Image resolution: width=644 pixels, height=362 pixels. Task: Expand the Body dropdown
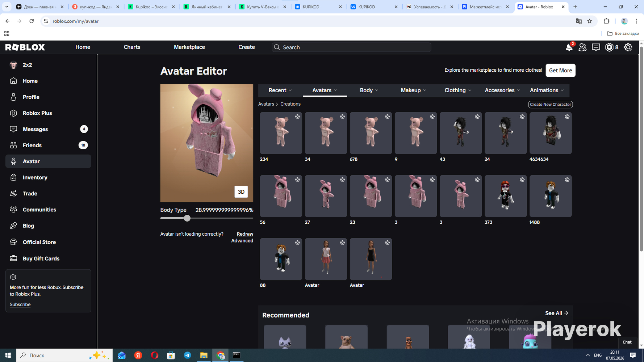click(369, 90)
